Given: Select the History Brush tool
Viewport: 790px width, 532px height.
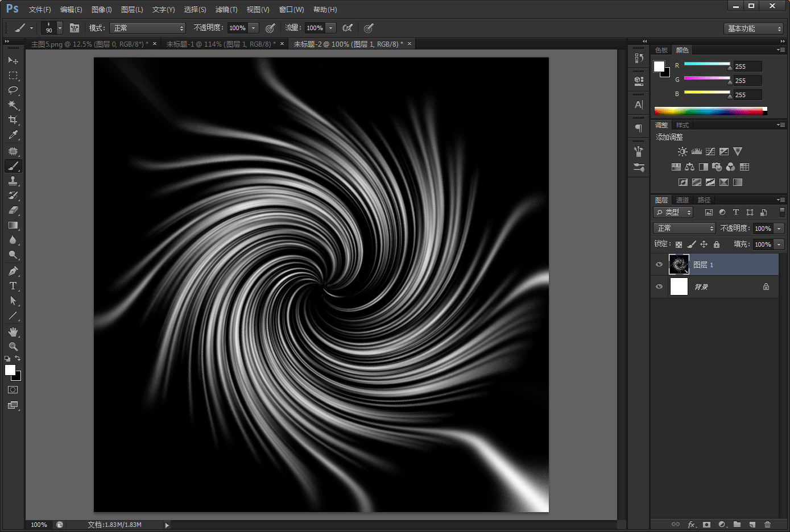Looking at the screenshot, I should pyautogui.click(x=13, y=196).
